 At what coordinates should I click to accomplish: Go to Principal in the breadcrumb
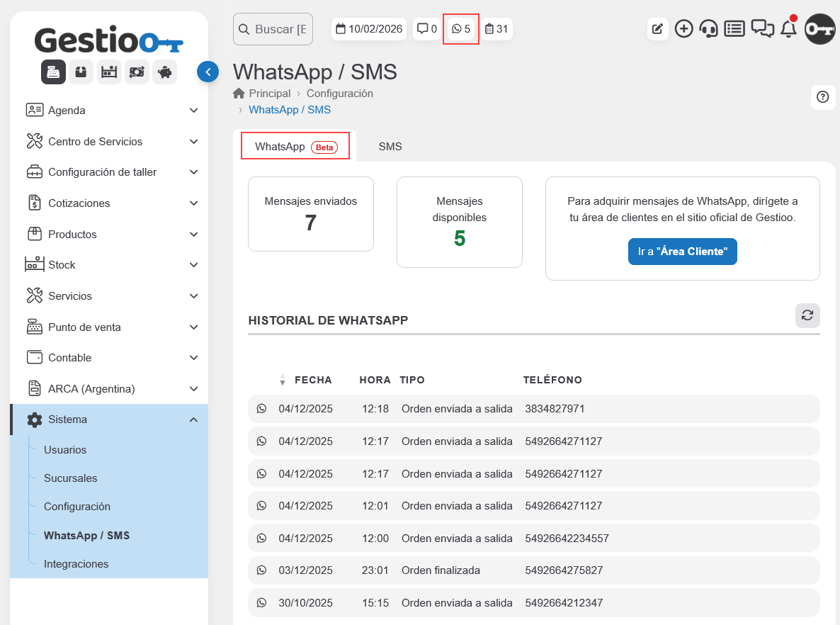click(x=269, y=94)
